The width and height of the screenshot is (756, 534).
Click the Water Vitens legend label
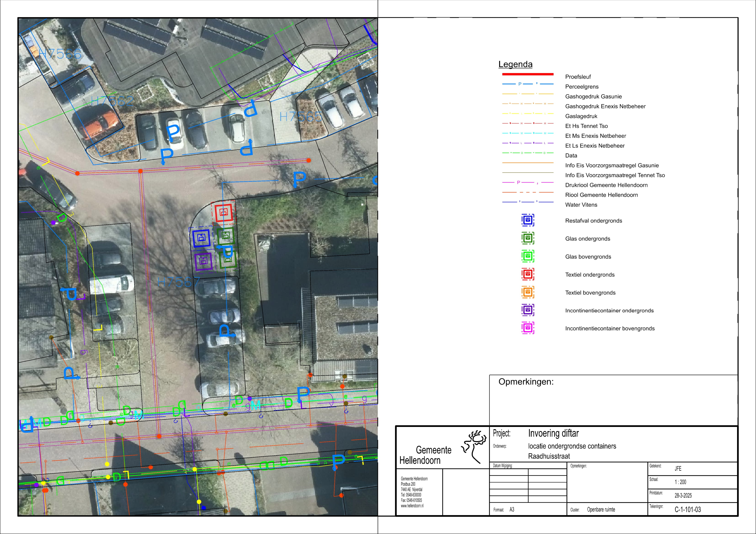pyautogui.click(x=581, y=205)
